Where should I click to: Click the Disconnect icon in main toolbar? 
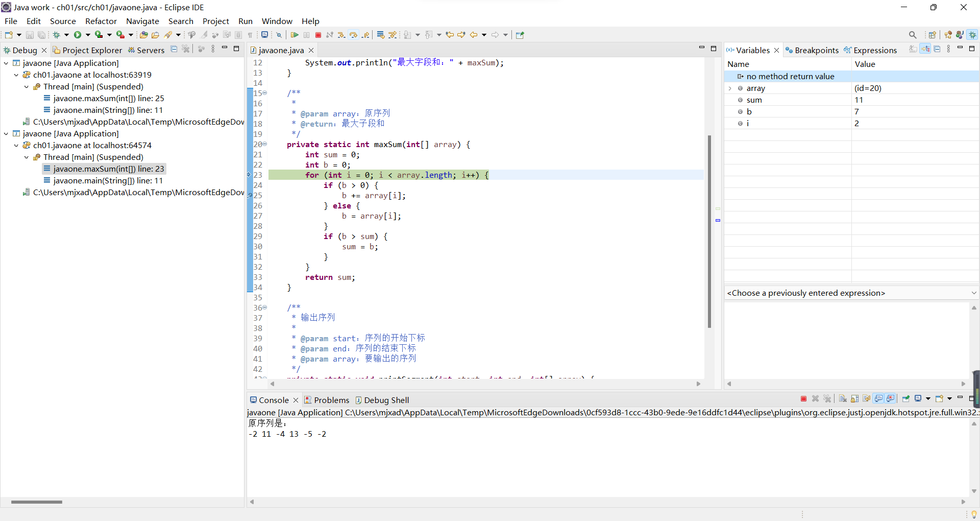330,35
